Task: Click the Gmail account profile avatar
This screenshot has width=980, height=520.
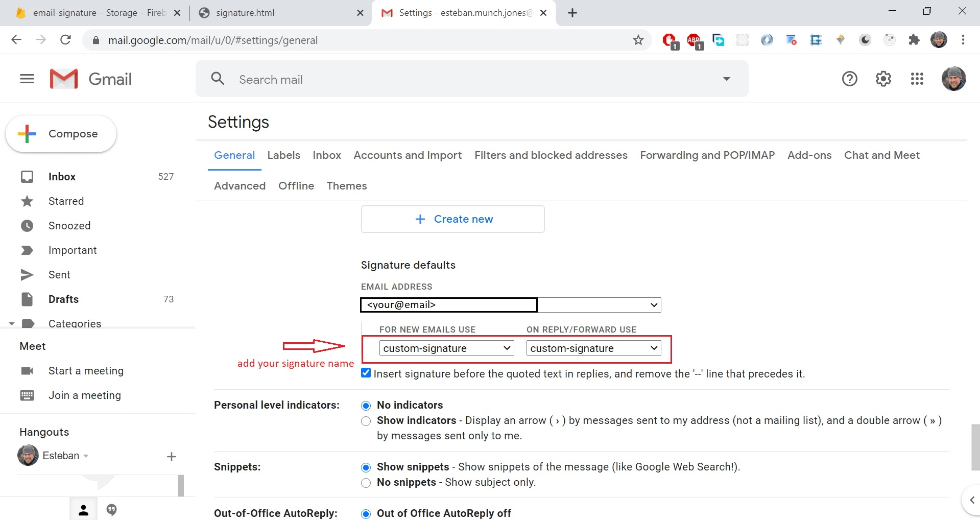Action: pos(954,78)
